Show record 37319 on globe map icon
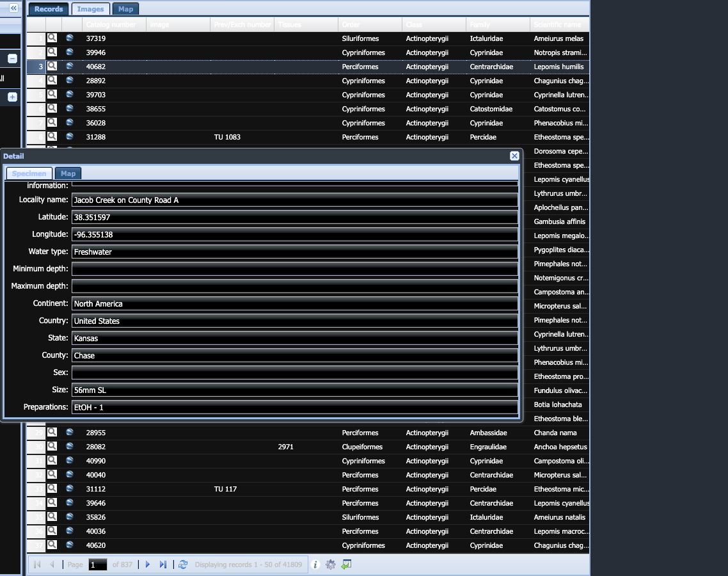Viewport: 728px width, 576px height. click(x=70, y=38)
